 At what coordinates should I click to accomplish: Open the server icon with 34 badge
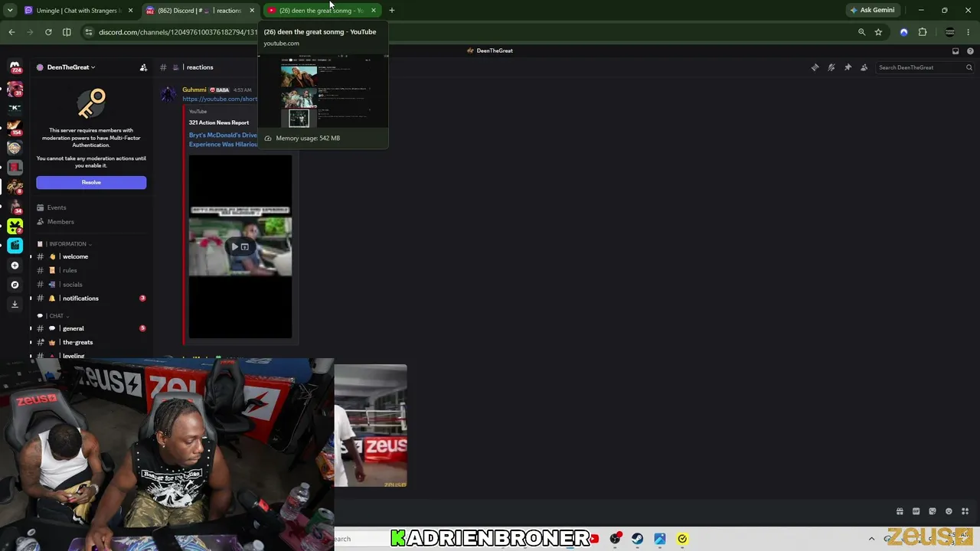click(x=15, y=206)
